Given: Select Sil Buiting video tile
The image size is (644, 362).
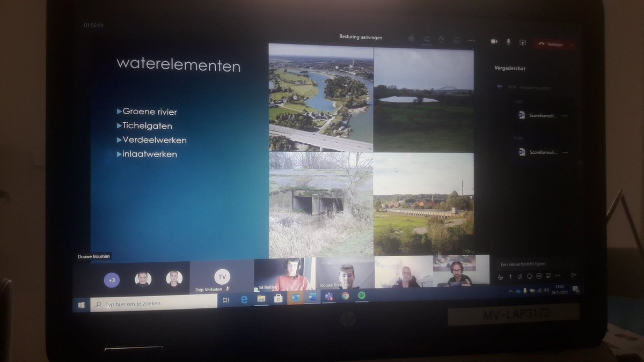Looking at the screenshot, I should coord(284,275).
